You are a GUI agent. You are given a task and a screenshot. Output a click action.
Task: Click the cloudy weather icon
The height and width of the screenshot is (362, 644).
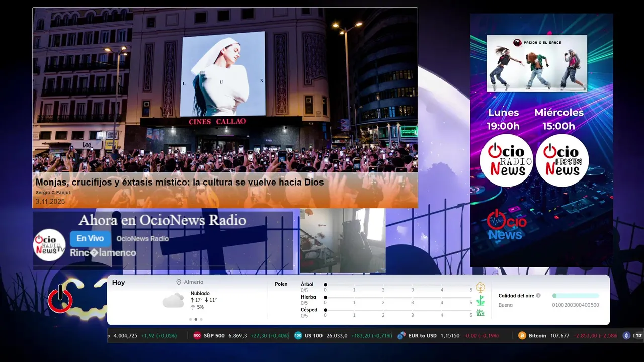[x=173, y=301]
